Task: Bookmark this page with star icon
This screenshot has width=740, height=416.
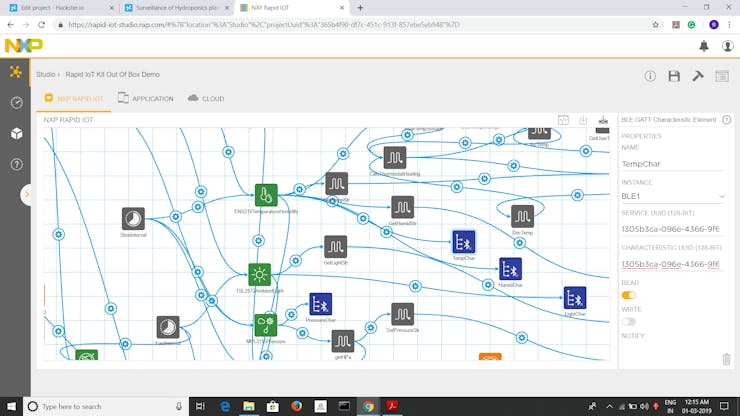Action: (x=655, y=25)
